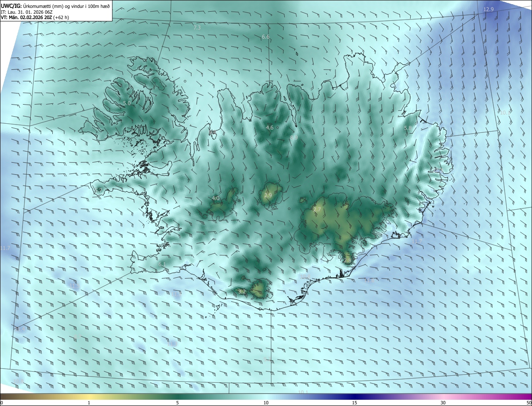The height and width of the screenshot is (406, 532).
Task: Click the 6.1 value on Reykjanes peninsula
Action: click(162, 264)
